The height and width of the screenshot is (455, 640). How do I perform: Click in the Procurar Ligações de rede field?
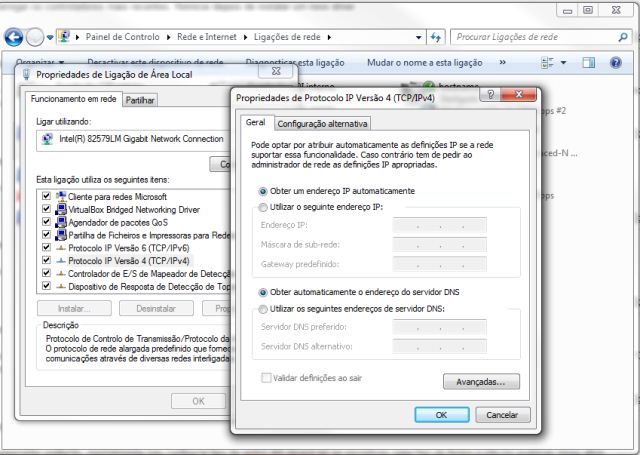(528, 37)
